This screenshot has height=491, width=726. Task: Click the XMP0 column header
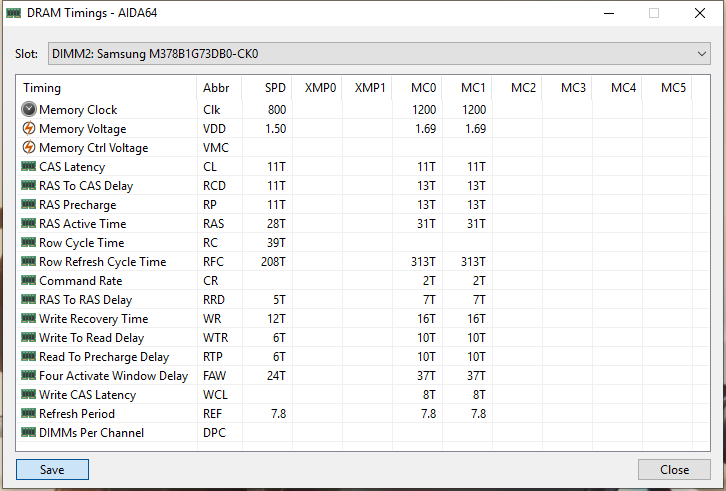point(317,88)
